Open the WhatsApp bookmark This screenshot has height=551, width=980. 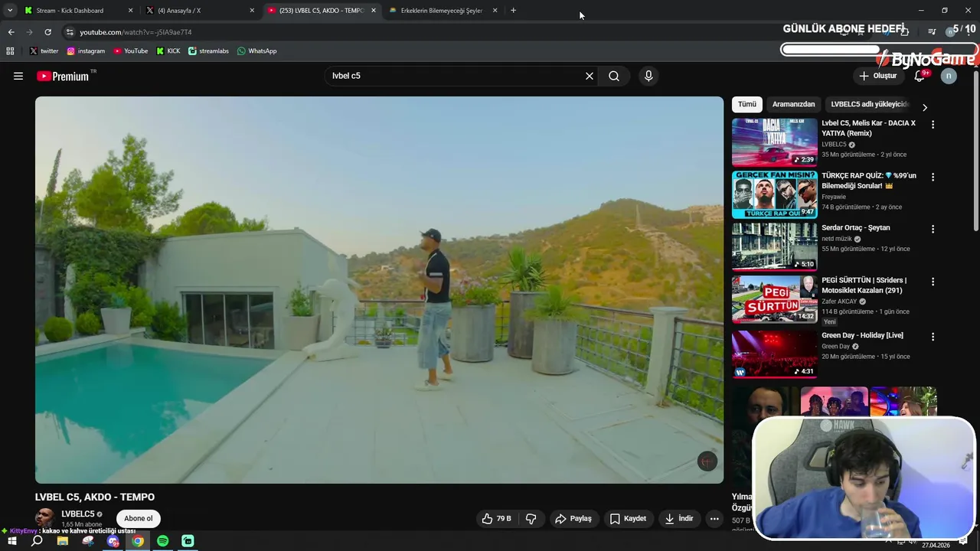256,51
